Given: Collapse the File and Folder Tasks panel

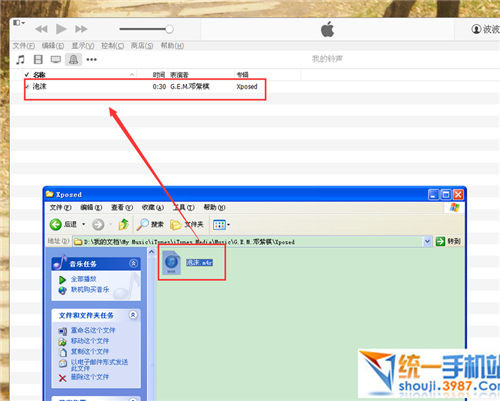Looking at the screenshot, I should tap(133, 315).
